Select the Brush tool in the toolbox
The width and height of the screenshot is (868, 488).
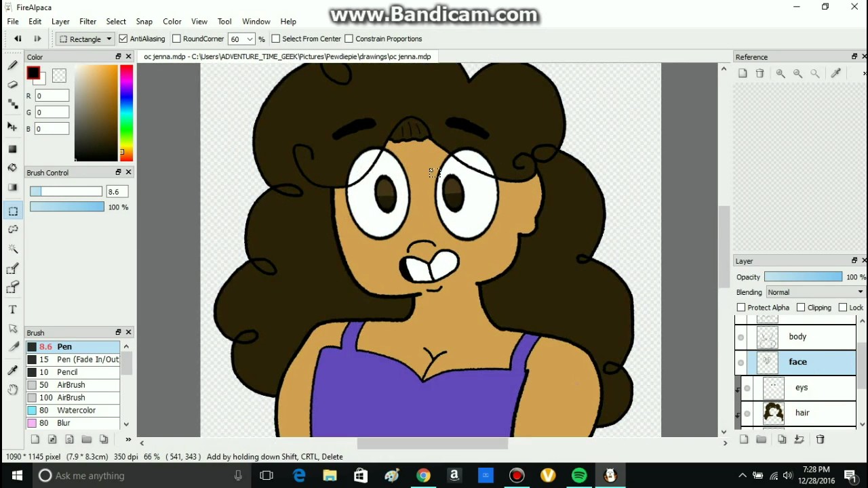pos(12,66)
